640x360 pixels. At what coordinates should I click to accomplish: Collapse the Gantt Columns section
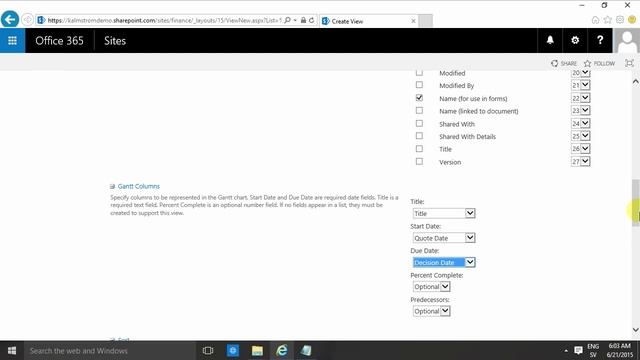(x=112, y=187)
